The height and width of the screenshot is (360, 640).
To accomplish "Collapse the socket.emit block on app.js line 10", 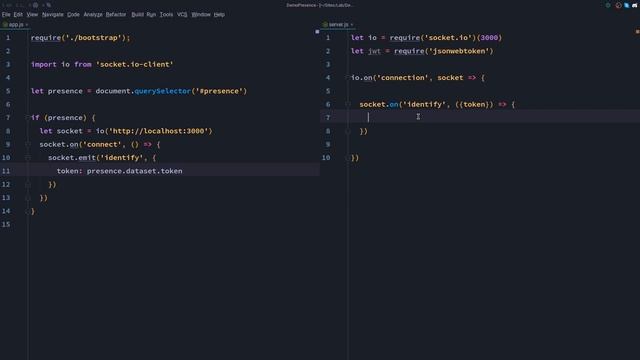I will coord(28,158).
